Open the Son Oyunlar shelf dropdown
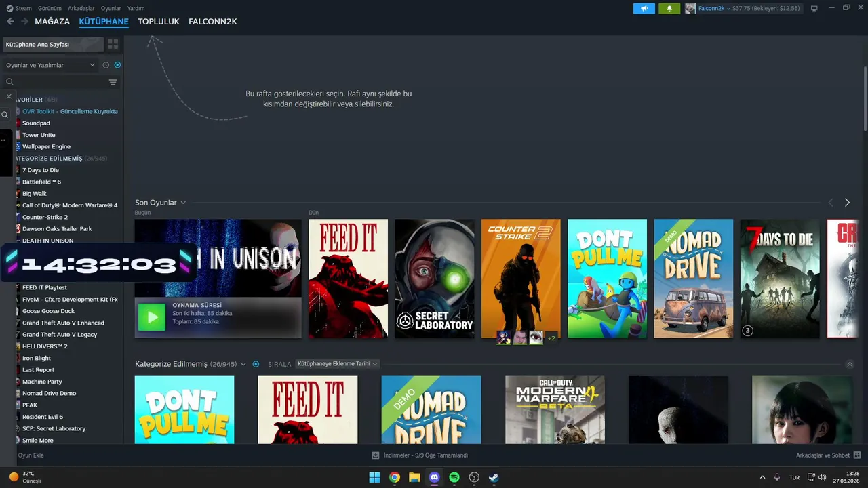Screen dimensions: 868x488 pos(183,203)
